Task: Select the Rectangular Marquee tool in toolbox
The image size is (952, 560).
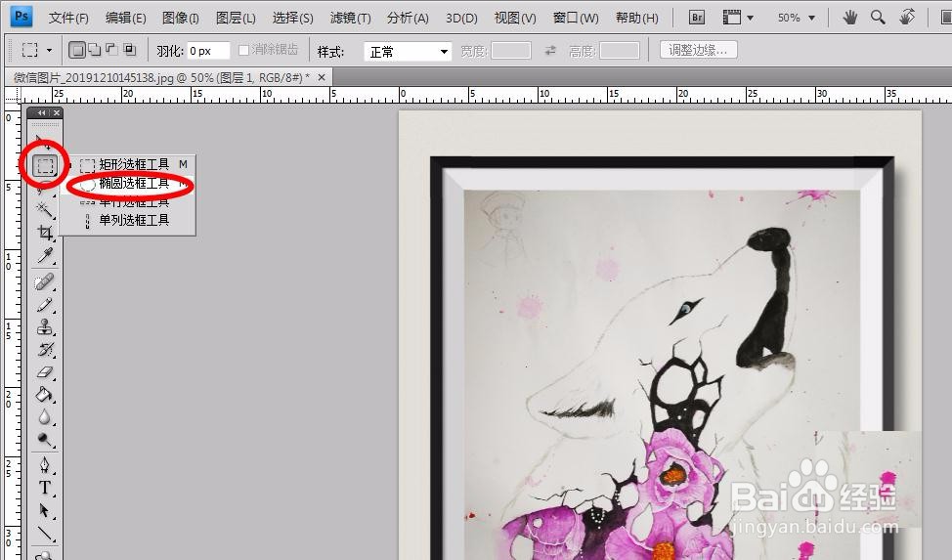Action: click(x=45, y=165)
